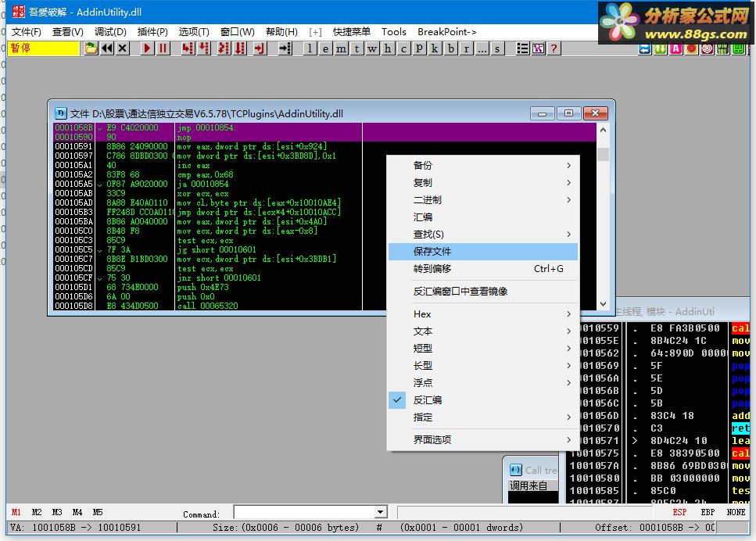The image size is (756, 541).
Task: Click the Step into icon
Action: click(x=188, y=48)
